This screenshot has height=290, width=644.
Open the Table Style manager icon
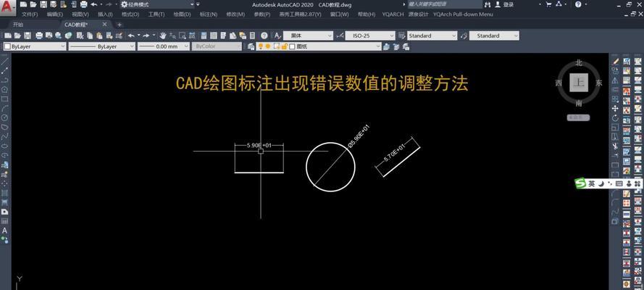tap(401, 36)
